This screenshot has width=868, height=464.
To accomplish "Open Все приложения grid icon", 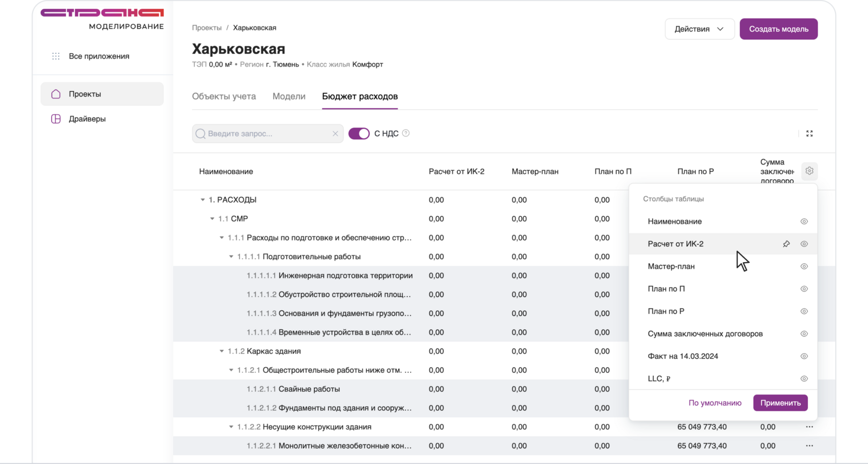I will click(56, 56).
